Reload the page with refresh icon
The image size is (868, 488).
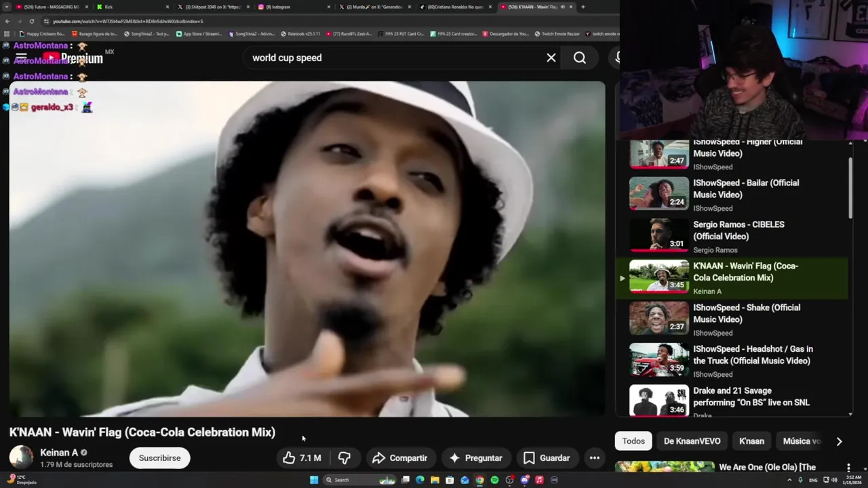point(31,21)
